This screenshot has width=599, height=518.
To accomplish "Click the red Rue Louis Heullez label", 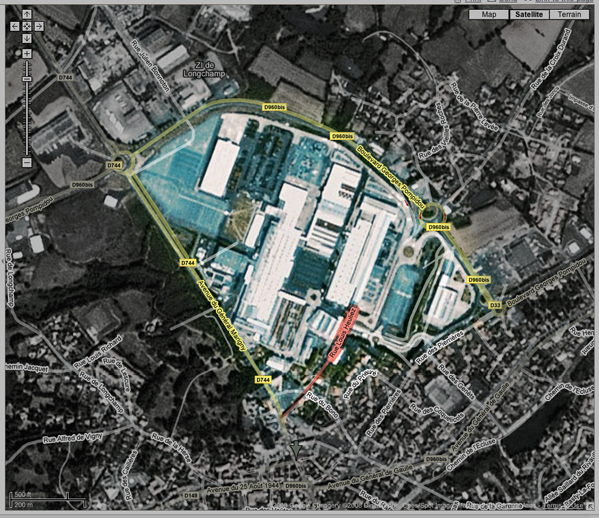I will 344,332.
